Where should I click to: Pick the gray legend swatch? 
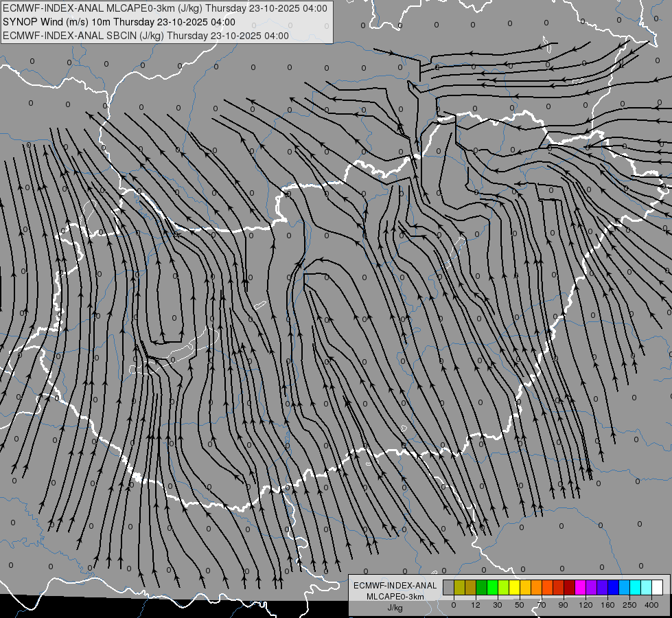(448, 587)
